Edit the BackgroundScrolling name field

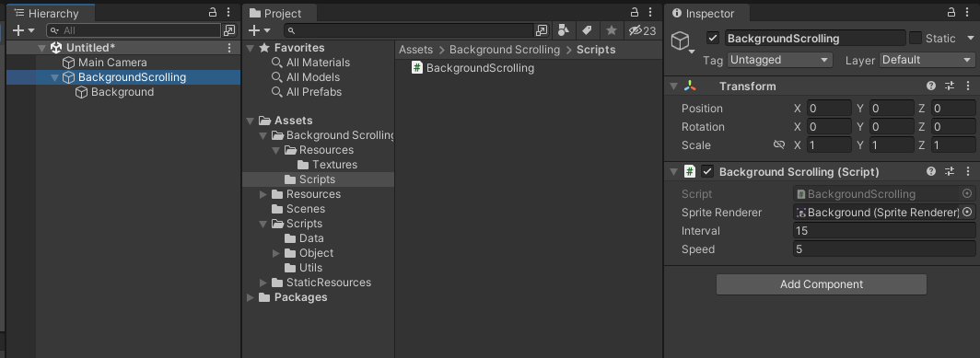(x=815, y=39)
